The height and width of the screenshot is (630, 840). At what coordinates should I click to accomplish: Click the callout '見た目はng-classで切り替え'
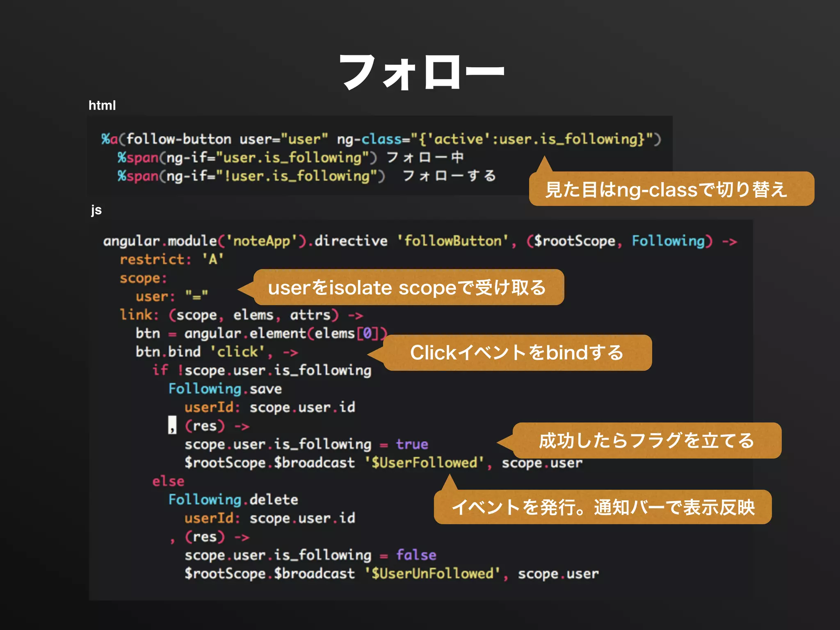pos(671,189)
